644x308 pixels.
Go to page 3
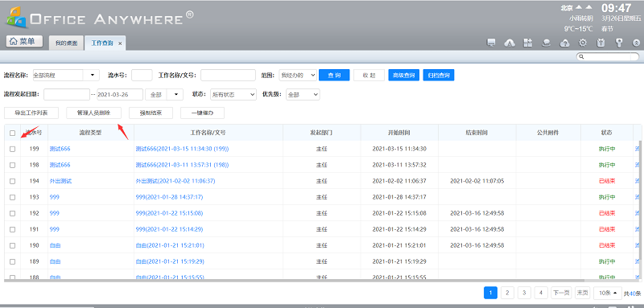tap(524, 293)
